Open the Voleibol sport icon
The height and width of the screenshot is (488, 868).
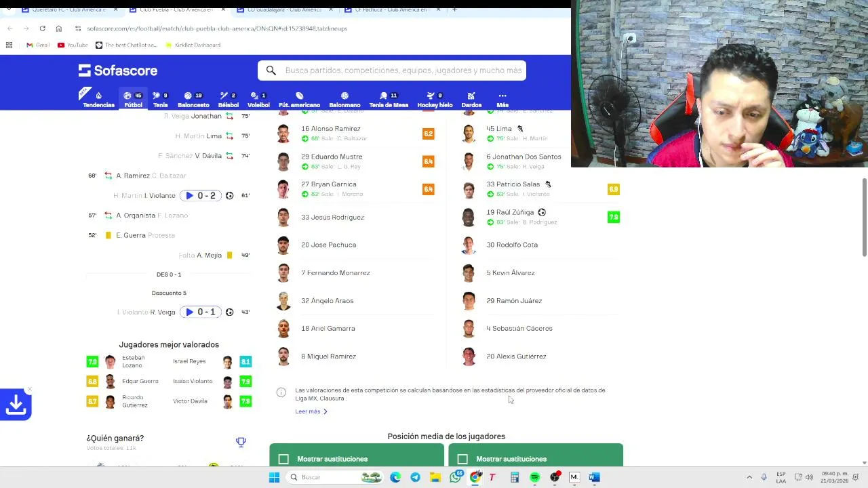click(258, 99)
